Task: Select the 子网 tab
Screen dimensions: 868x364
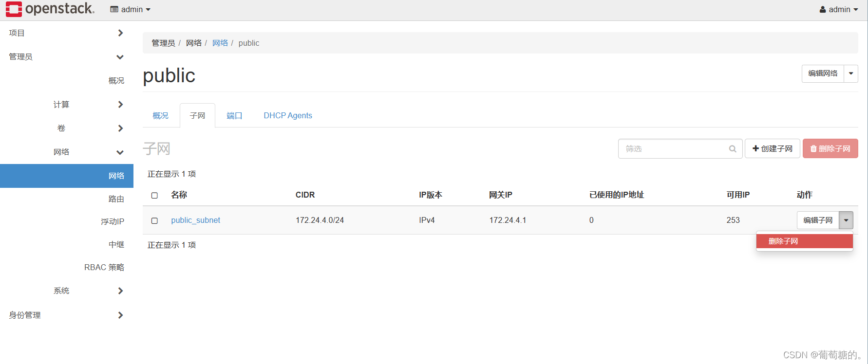Action: coord(197,115)
